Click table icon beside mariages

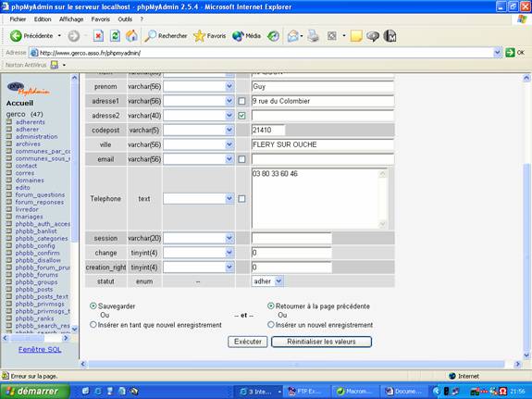tap(9, 217)
